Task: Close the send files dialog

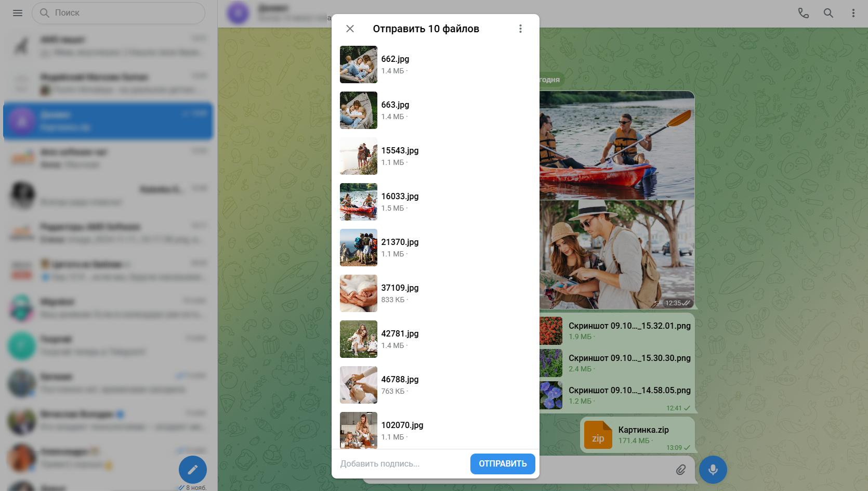Action: click(350, 29)
